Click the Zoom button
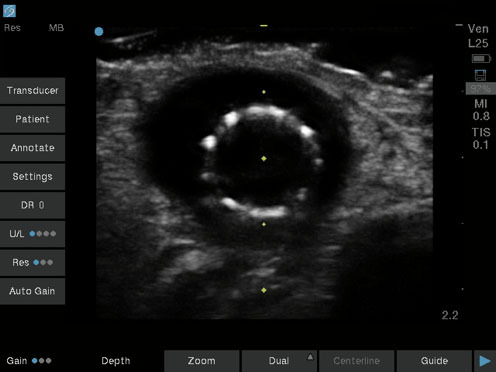The width and height of the screenshot is (496, 372). coord(202,361)
